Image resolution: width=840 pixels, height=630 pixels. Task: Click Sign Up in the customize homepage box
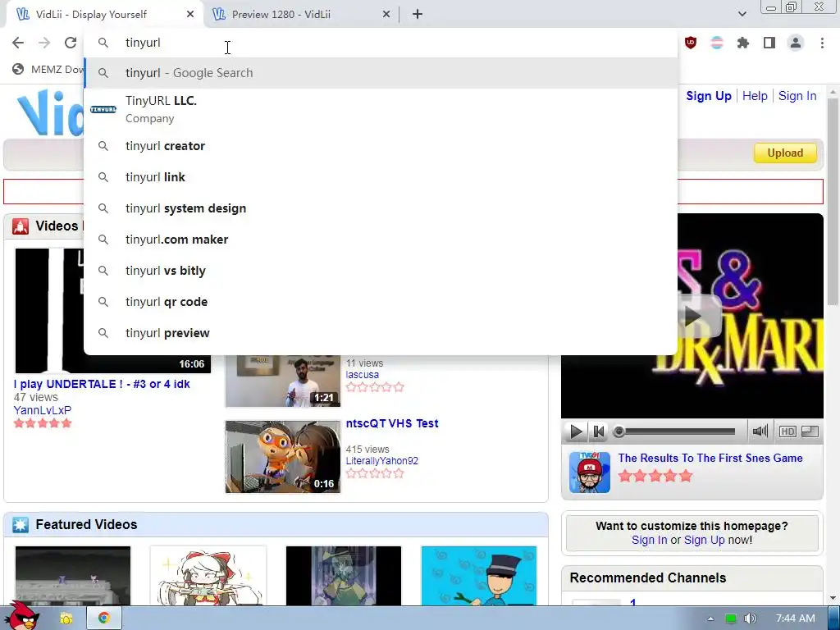(704, 540)
